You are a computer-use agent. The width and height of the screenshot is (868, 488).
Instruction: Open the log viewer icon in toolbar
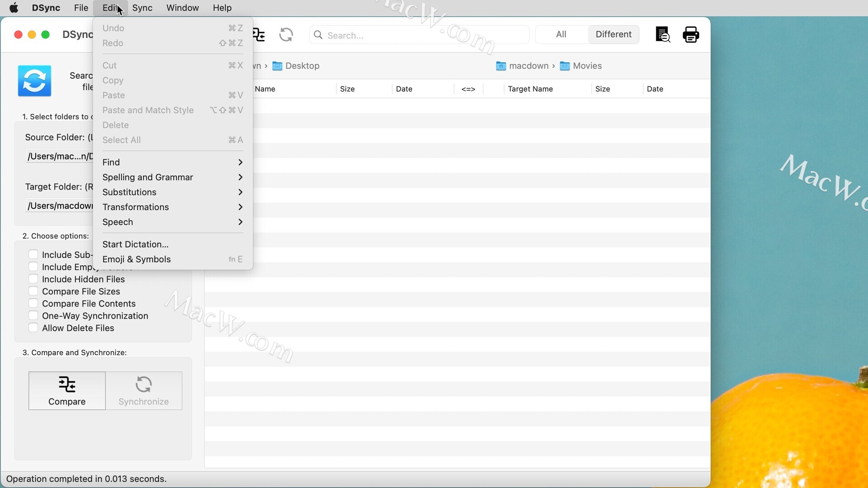pyautogui.click(x=663, y=35)
